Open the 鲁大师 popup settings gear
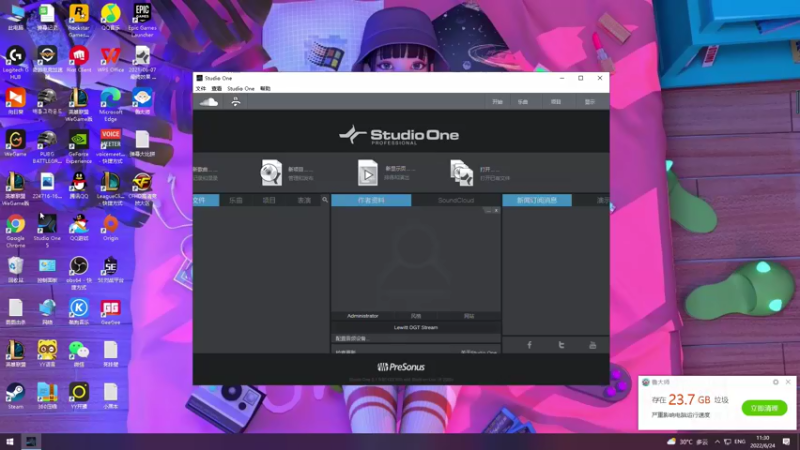800x450 pixels. tap(776, 382)
